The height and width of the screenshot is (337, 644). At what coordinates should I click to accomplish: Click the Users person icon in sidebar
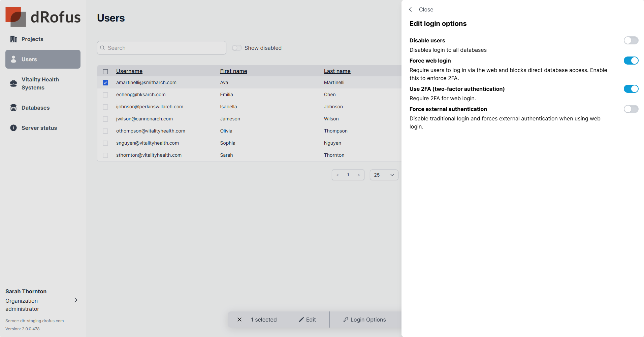[13, 59]
